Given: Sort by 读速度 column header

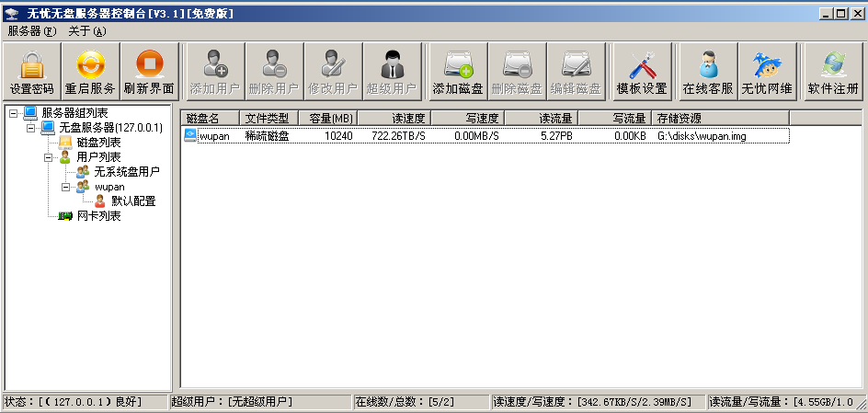Looking at the screenshot, I should [394, 118].
